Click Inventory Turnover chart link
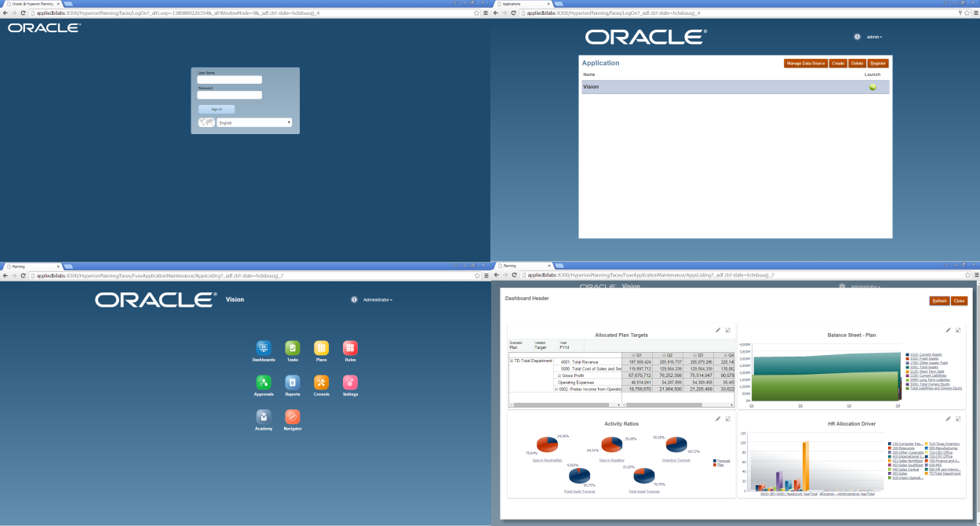The height and width of the screenshot is (526, 980). [676, 460]
